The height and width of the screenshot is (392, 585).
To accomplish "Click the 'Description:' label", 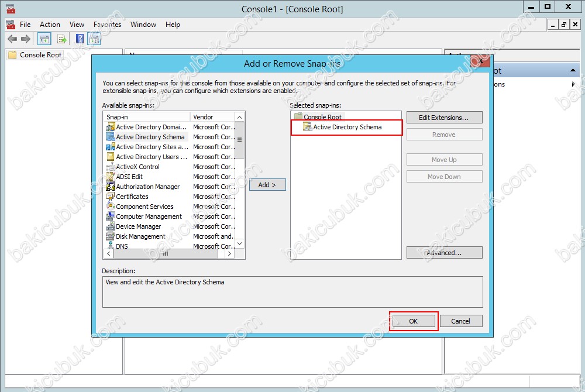I will coord(119,271).
